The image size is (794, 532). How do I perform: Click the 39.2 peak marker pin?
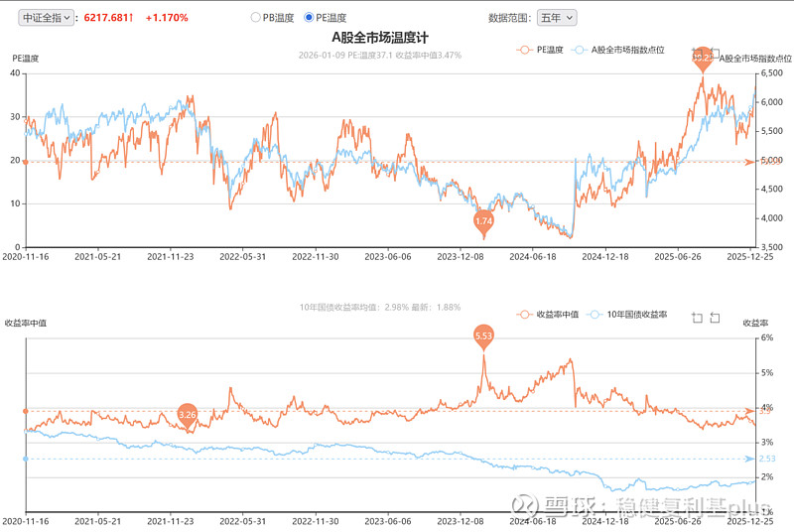coord(703,60)
